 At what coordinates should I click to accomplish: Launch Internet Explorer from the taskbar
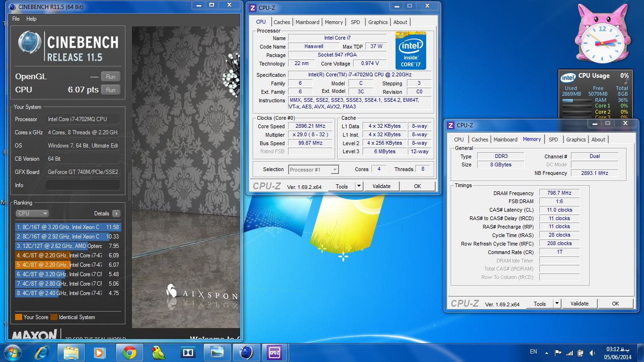point(41,353)
